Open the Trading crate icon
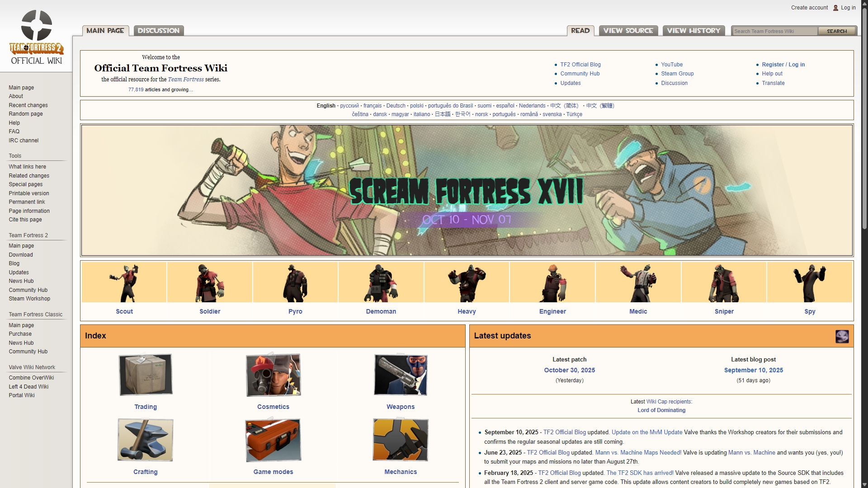This screenshot has height=488, width=868. point(146,375)
